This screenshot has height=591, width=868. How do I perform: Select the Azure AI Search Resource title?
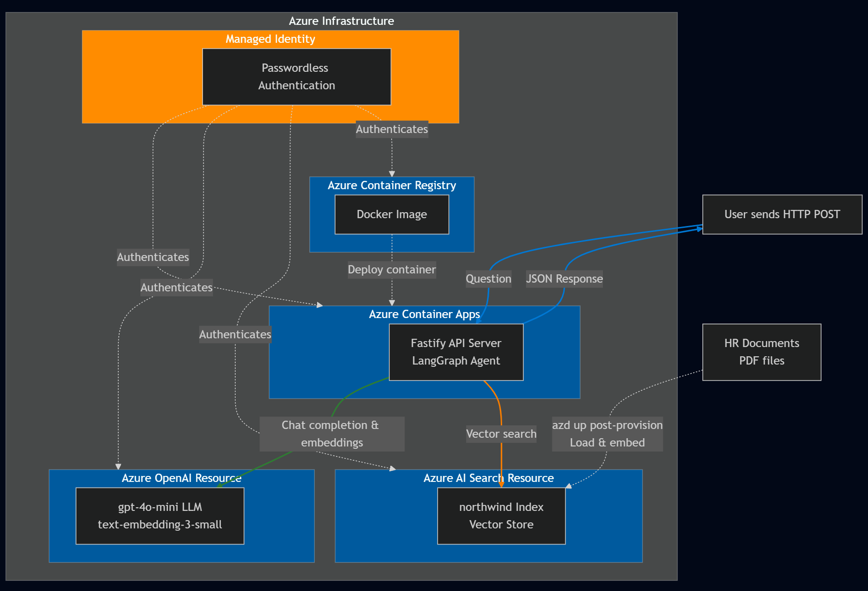click(488, 478)
